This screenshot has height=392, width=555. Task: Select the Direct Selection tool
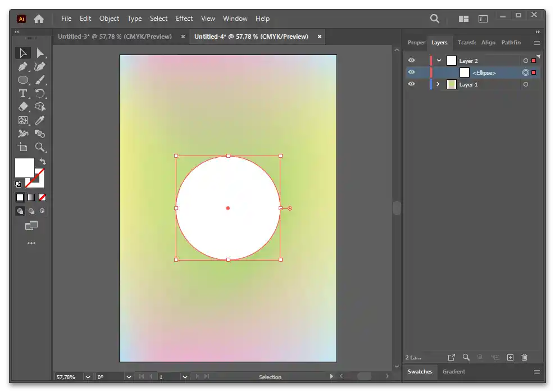40,53
